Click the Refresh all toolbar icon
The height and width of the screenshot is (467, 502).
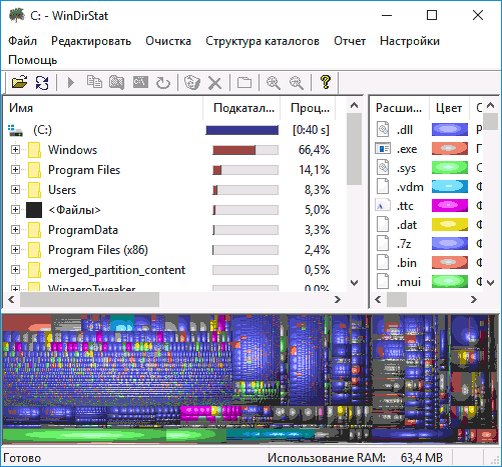pyautogui.click(x=42, y=82)
